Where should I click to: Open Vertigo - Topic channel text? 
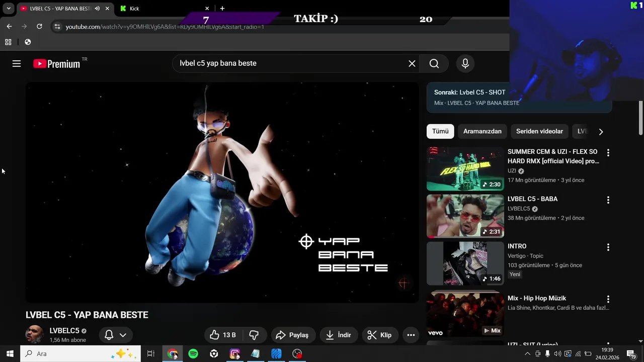tap(525, 256)
